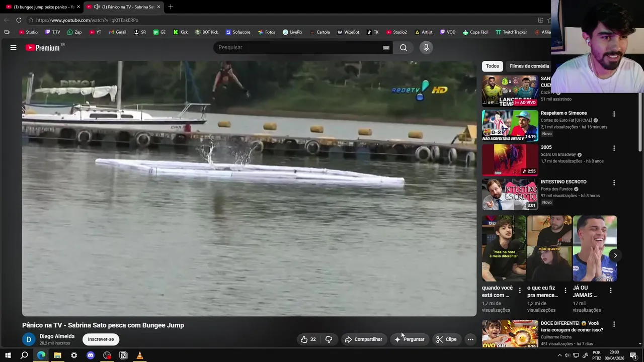The width and height of the screenshot is (644, 362).
Task: Open options for DOCE DIFERENTE video
Action: pyautogui.click(x=614, y=324)
